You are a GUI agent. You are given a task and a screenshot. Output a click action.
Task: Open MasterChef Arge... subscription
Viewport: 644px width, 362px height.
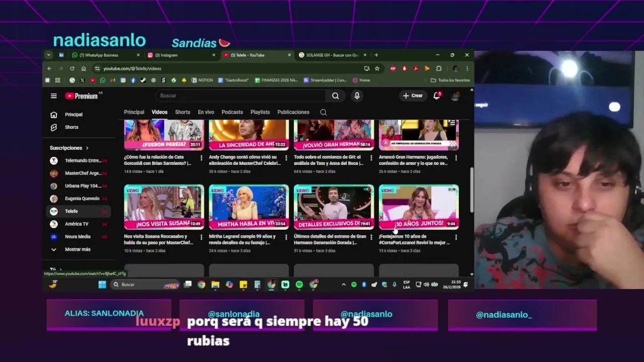(78, 173)
